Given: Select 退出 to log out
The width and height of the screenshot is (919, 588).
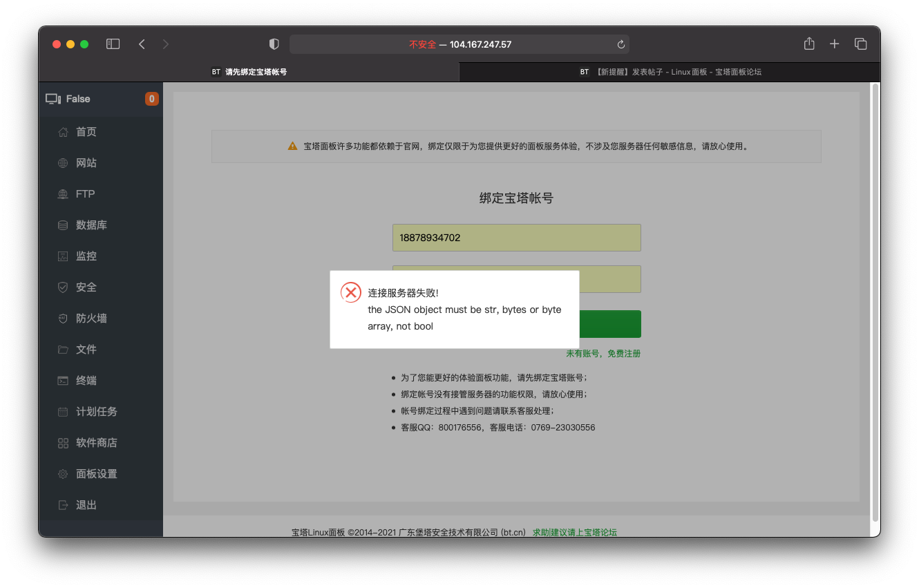Looking at the screenshot, I should click(101, 505).
